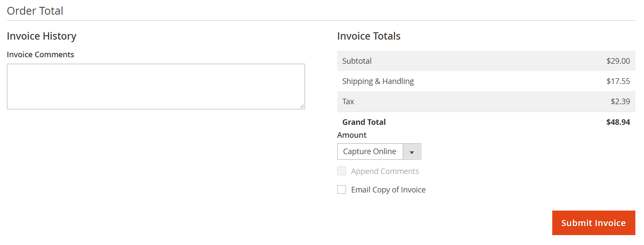Click the $48.94 grand total amount
The width and height of the screenshot is (644, 245).
tap(618, 122)
